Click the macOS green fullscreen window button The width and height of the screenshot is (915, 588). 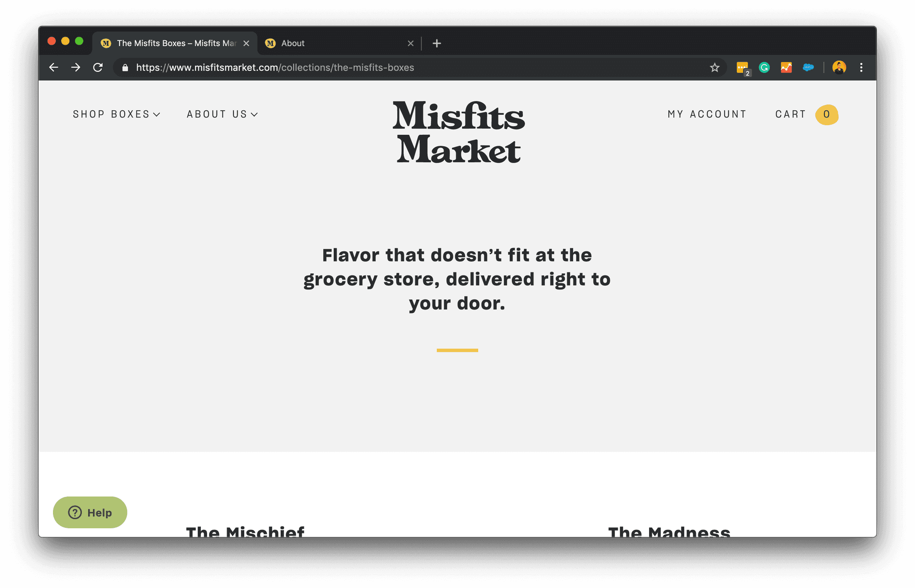coord(79,41)
